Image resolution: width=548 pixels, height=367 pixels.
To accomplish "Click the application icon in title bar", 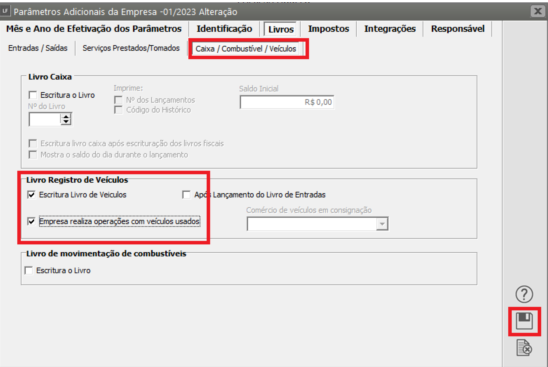I will [x=5, y=11].
